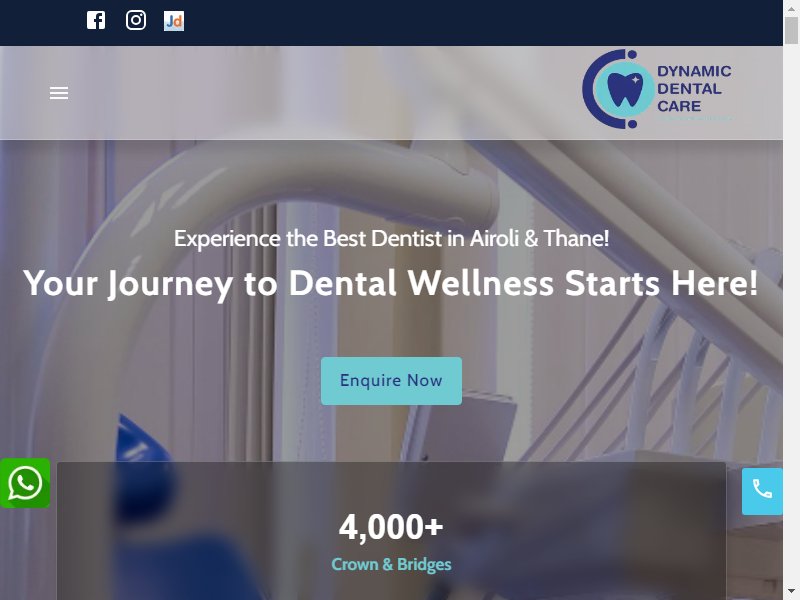Tap the blue phone call button

pos(762,491)
